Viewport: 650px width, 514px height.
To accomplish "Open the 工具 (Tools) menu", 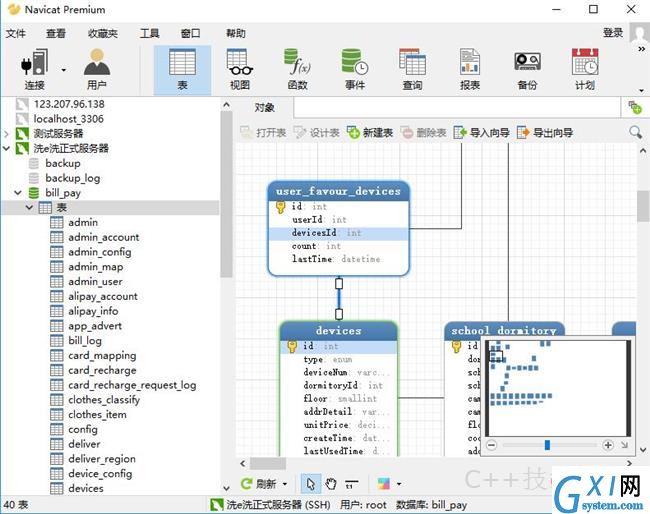I will click(150, 33).
